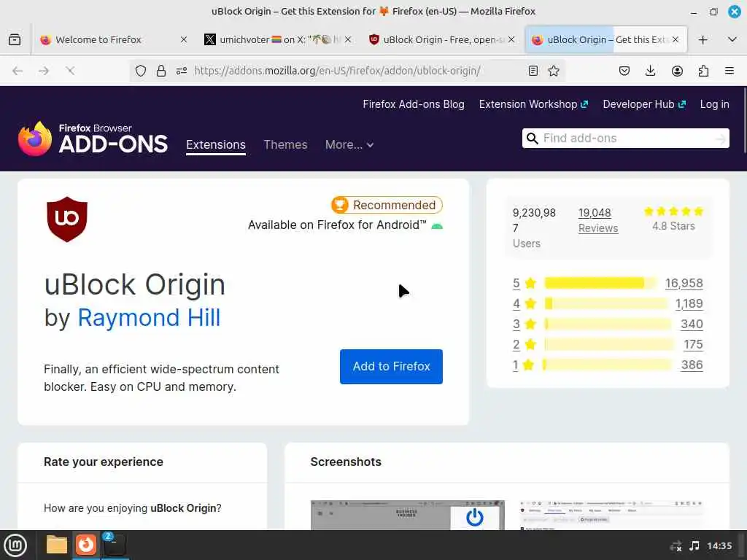Filter reviews by 5 star bar

[601, 283]
